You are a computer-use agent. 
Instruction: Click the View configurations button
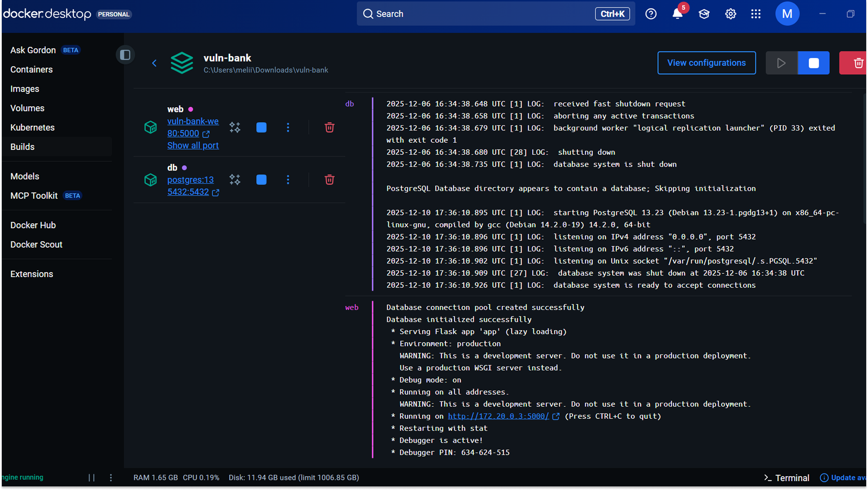tap(706, 63)
